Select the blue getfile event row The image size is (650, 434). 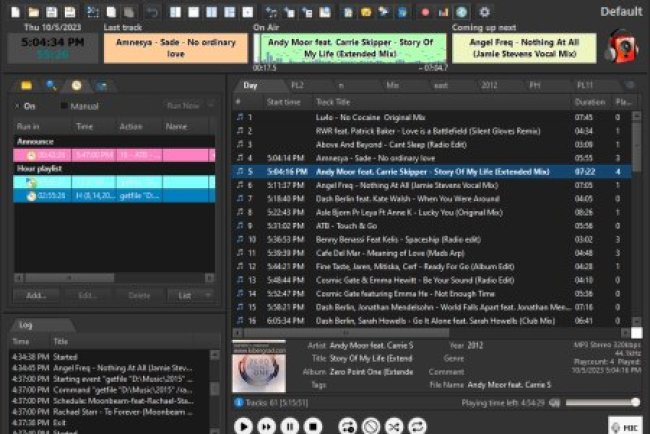click(114, 196)
